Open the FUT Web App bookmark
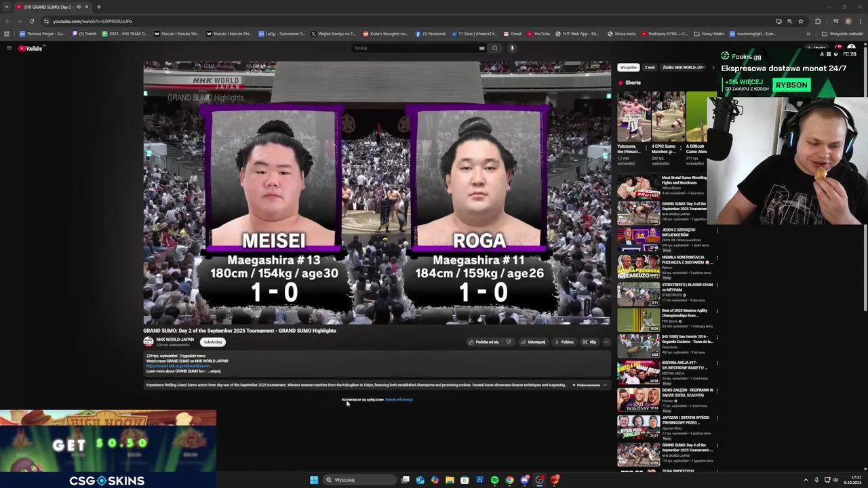The image size is (868, 488). tap(577, 33)
